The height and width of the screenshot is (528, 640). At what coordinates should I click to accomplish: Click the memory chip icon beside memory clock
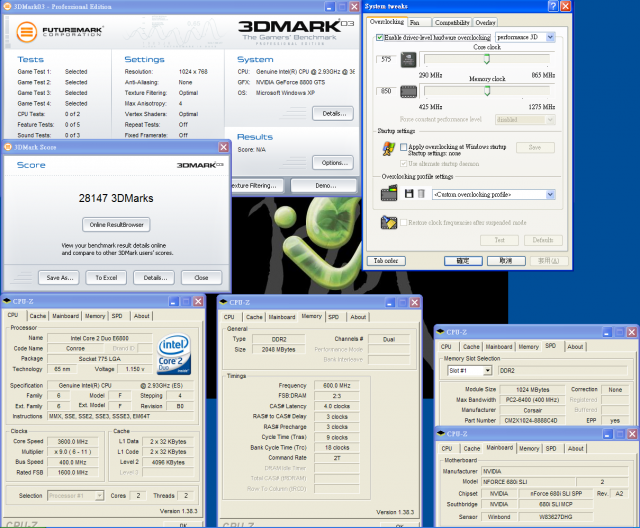pos(408,91)
